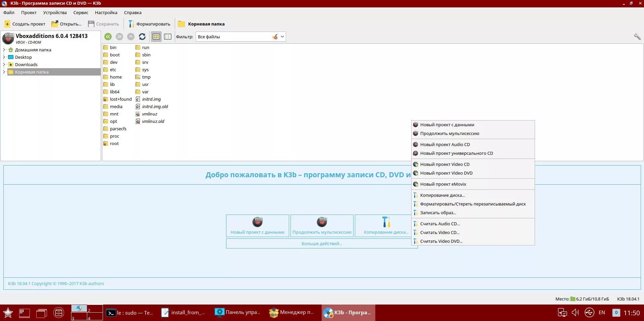The image size is (644, 321).
Task: Choose Записать образ... from the popup menu
Action: click(473, 213)
